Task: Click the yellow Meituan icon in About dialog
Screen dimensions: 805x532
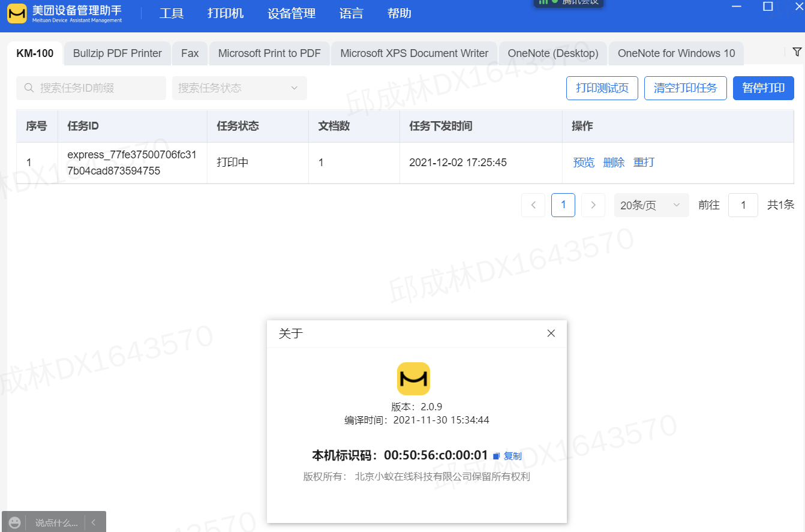Action: [413, 378]
